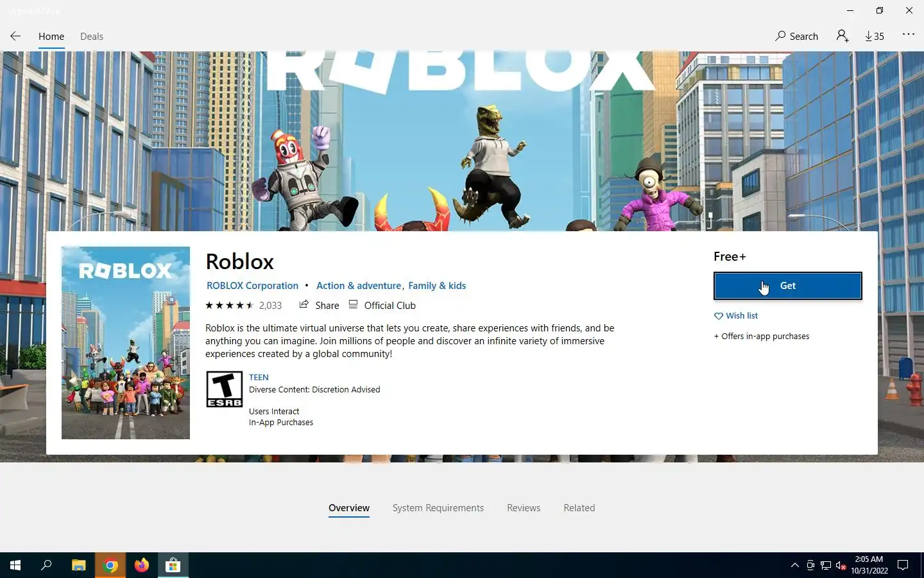Add Roblox to Wish list
Image resolution: width=924 pixels, height=578 pixels.
click(736, 316)
